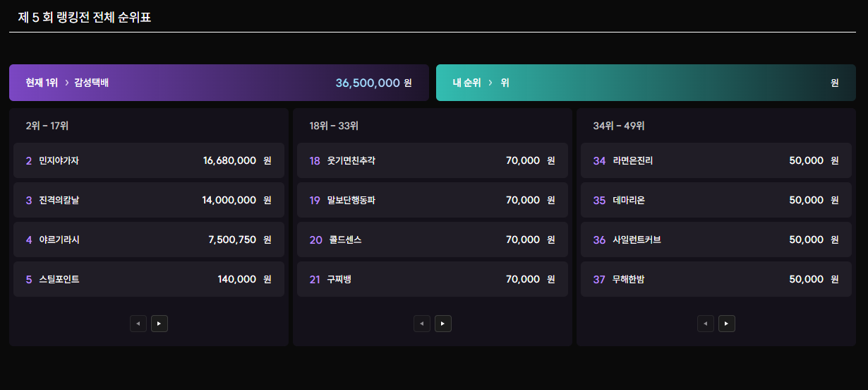
Task: Go to previous page of 2위–17위 list
Action: pyautogui.click(x=138, y=324)
